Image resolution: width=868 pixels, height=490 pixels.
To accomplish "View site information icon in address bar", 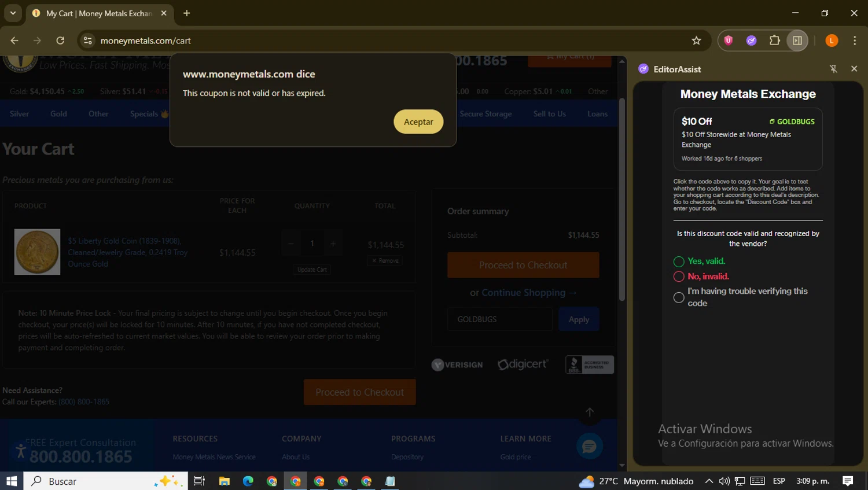I will 87,40.
